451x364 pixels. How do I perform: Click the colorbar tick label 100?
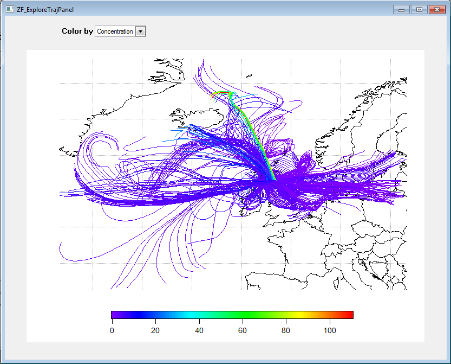pyautogui.click(x=329, y=330)
